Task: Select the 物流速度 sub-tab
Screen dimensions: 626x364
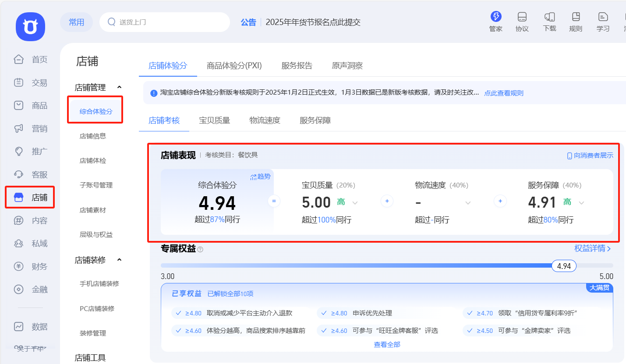Action: click(x=265, y=120)
